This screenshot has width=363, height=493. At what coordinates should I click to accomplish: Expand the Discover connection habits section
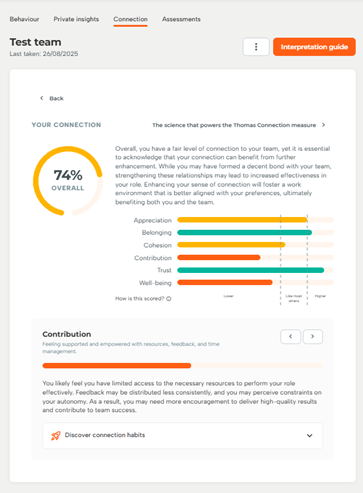[182, 436]
